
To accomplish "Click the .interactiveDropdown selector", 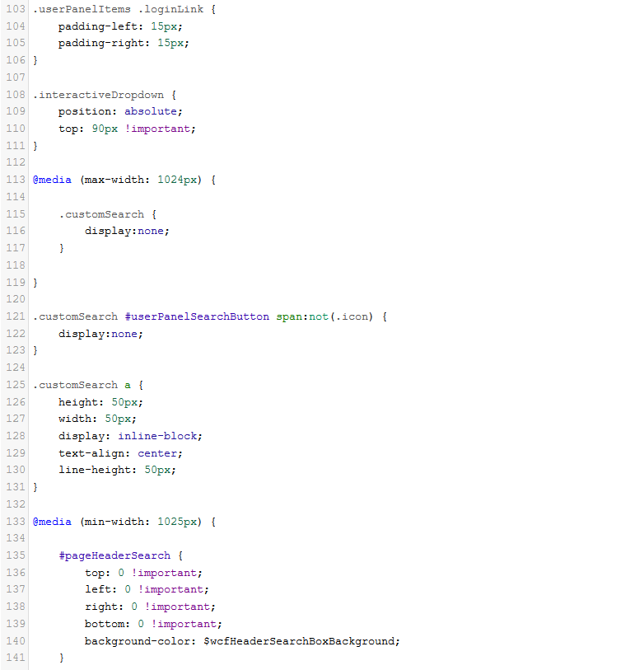I will [98, 94].
